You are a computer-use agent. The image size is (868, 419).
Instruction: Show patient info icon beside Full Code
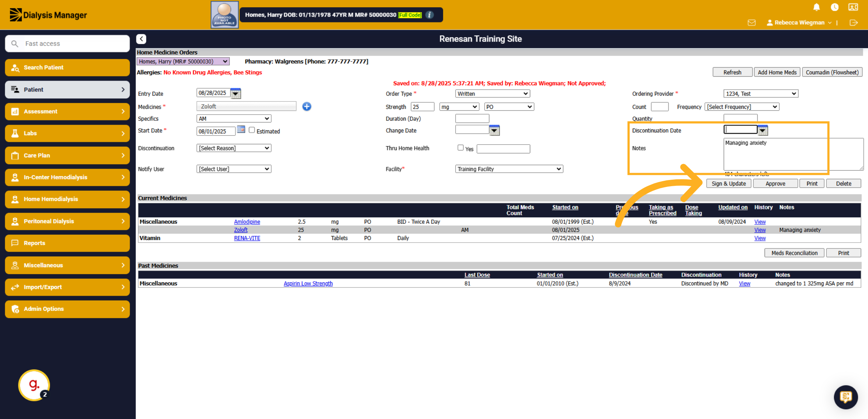[430, 15]
